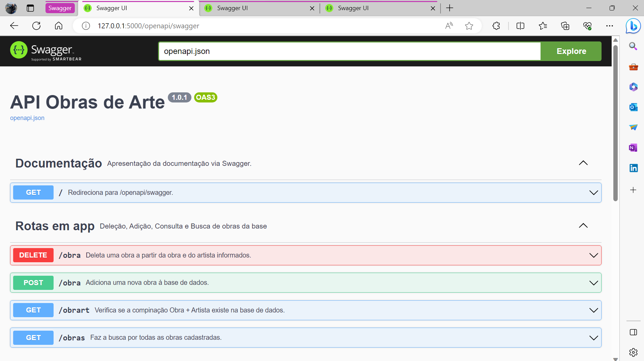Screen dimensions: 644x361
Task: Click the OAS3 badge
Action: [x=206, y=97]
